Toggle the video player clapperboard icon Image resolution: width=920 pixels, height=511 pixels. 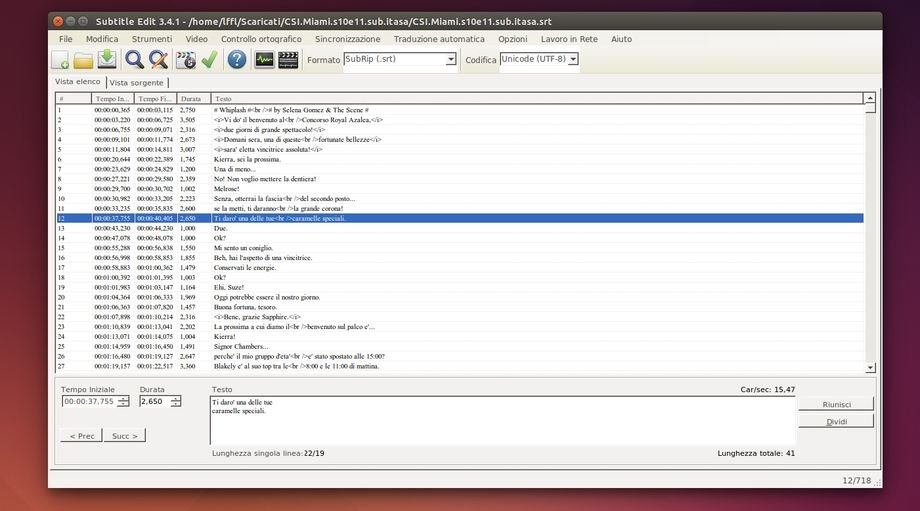tap(288, 60)
